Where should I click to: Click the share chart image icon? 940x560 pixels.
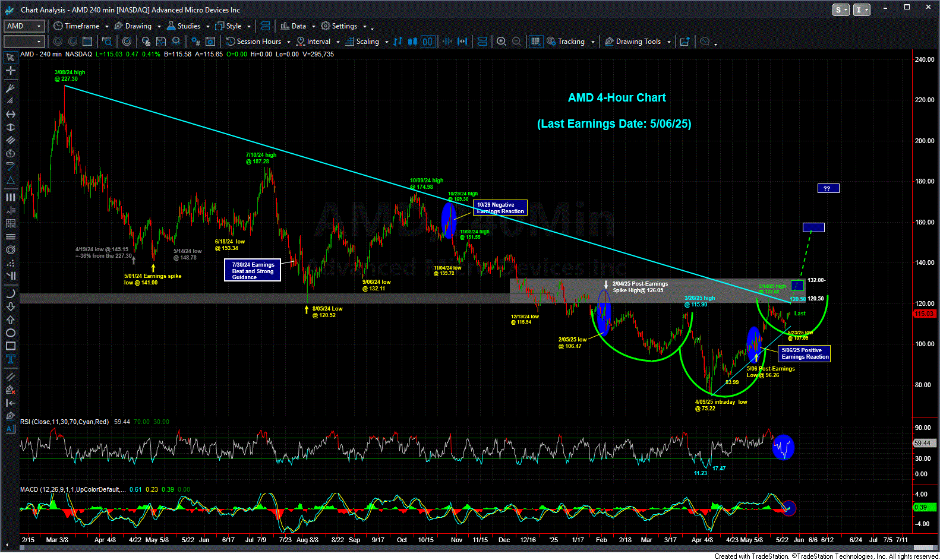pyautogui.click(x=685, y=41)
